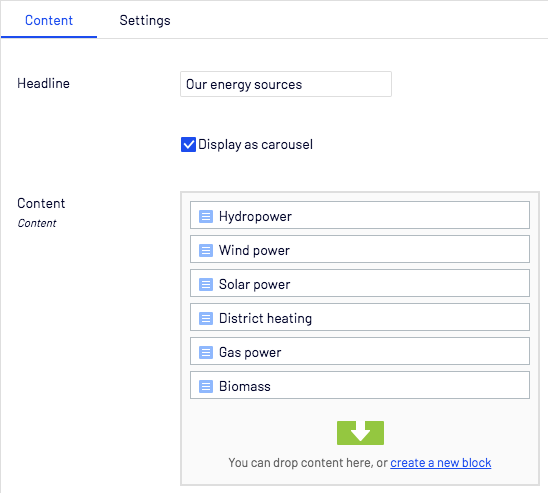This screenshot has width=548, height=493.
Task: Click the Biomass block icon
Action: coord(206,386)
